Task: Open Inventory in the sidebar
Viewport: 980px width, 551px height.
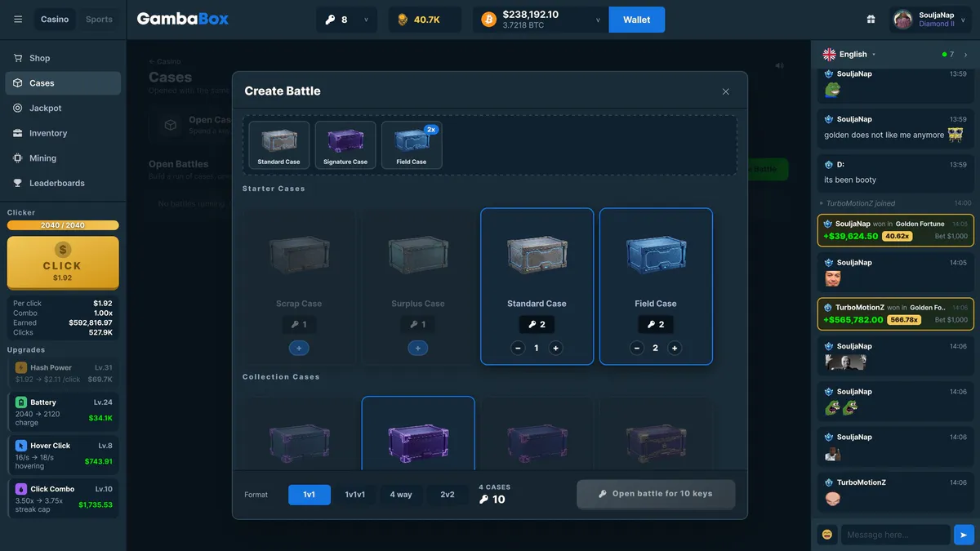Action: tap(63, 133)
